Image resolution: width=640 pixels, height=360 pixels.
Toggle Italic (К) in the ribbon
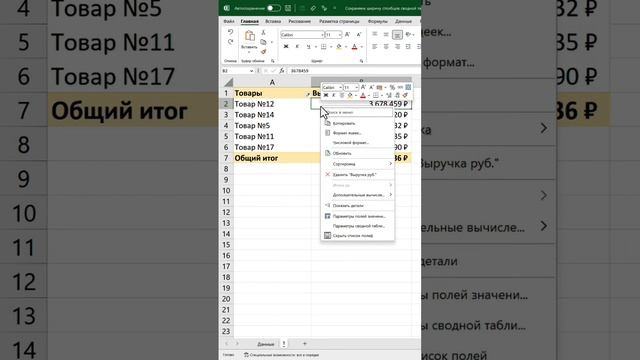297,47
